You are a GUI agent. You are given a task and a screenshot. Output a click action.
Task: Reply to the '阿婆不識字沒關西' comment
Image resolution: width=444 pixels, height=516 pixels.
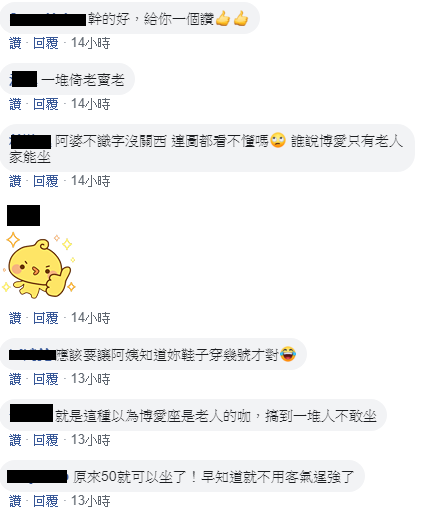click(x=46, y=181)
